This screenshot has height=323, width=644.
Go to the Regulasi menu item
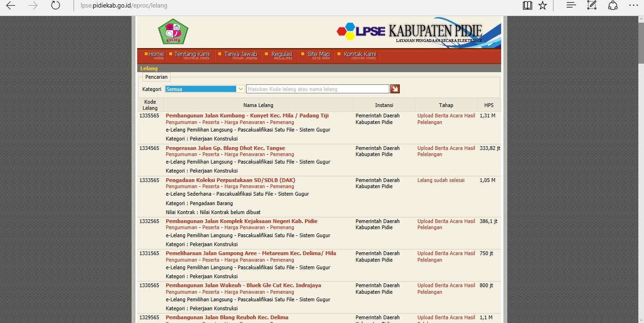click(281, 55)
